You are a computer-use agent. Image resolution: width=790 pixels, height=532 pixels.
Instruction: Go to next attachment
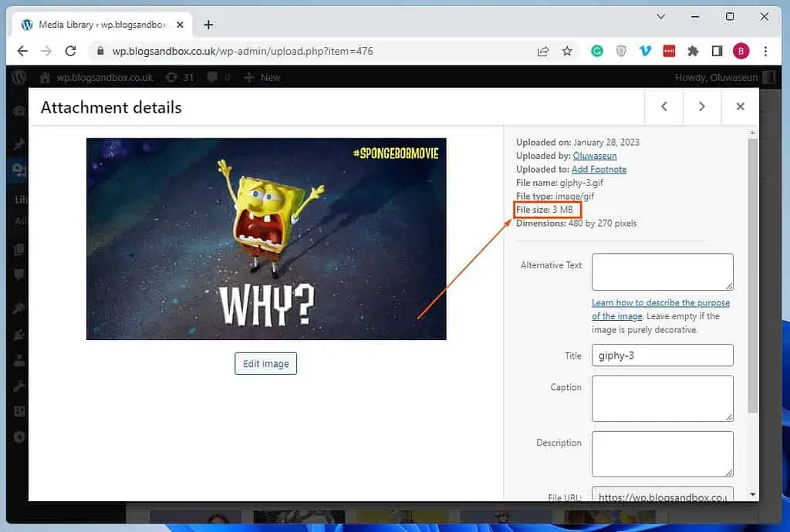(x=702, y=106)
